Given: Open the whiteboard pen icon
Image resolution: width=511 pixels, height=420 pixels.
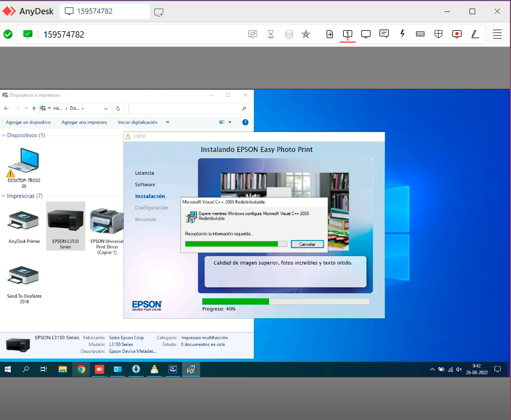Looking at the screenshot, I should point(475,34).
